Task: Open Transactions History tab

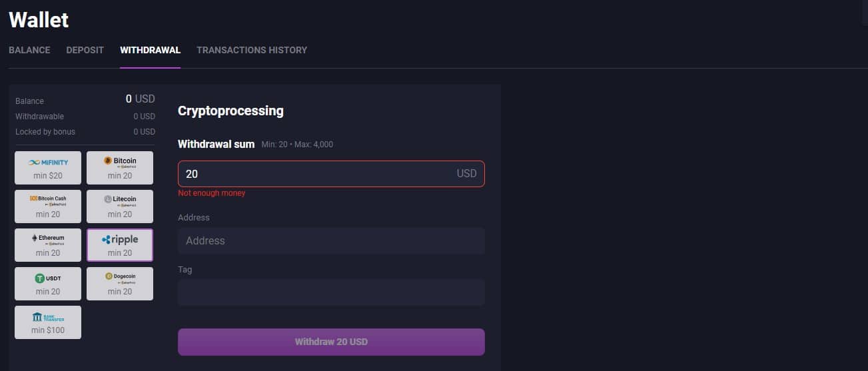Action: pyautogui.click(x=252, y=50)
